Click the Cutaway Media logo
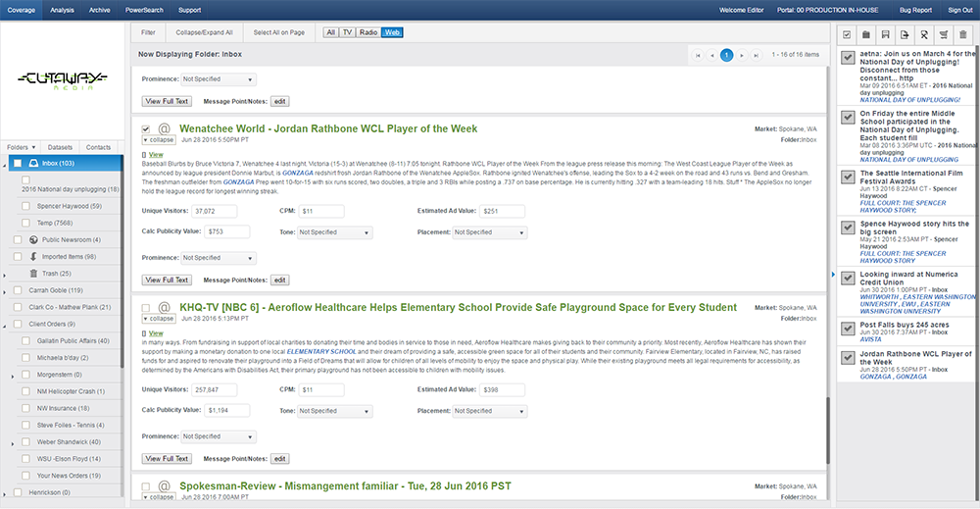The height and width of the screenshot is (509, 980). point(63,81)
